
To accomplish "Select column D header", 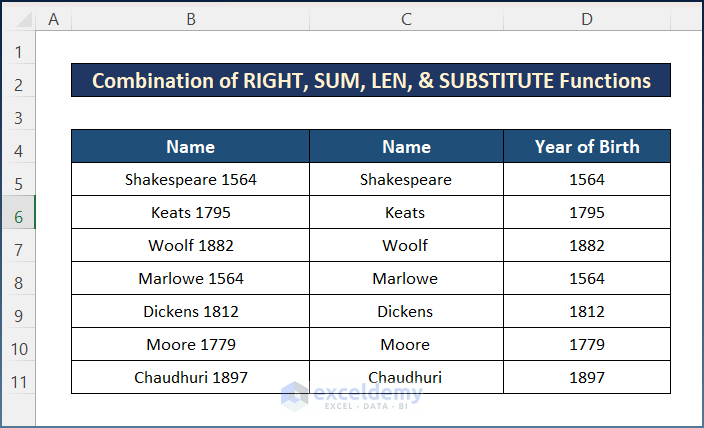I will [586, 19].
